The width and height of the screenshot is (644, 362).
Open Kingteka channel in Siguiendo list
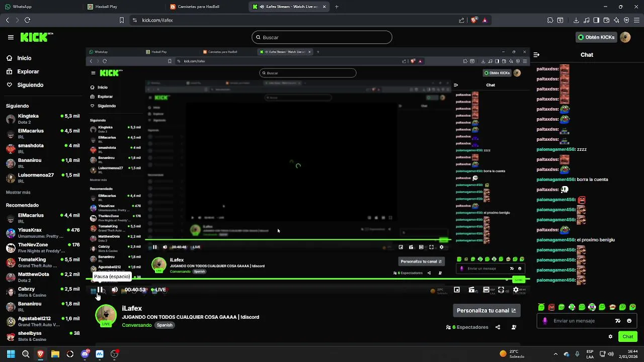43,119
